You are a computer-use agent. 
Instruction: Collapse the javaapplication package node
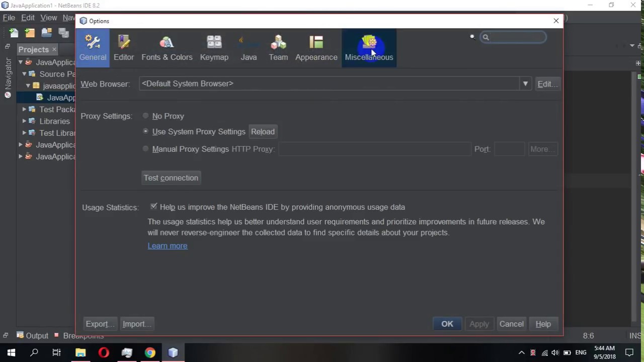click(28, 86)
